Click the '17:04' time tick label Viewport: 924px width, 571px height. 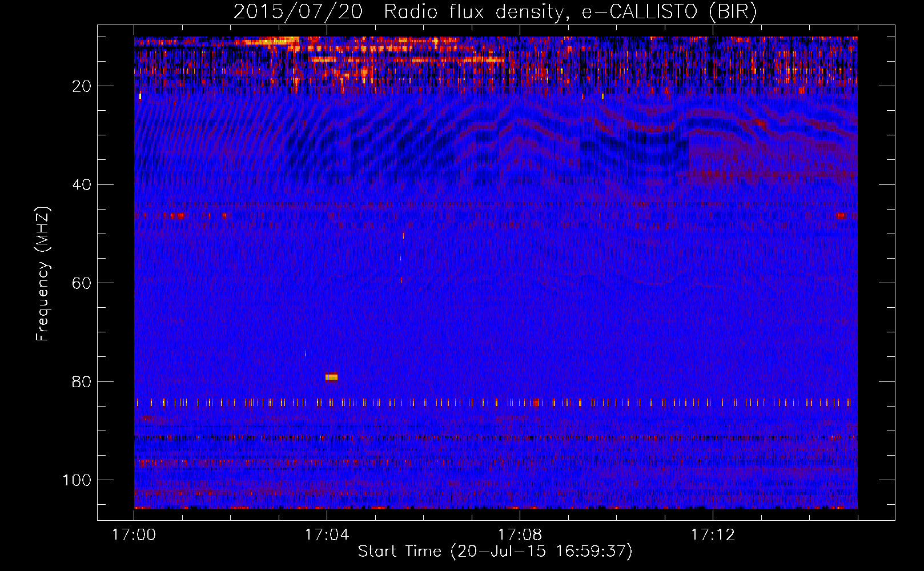tap(327, 535)
